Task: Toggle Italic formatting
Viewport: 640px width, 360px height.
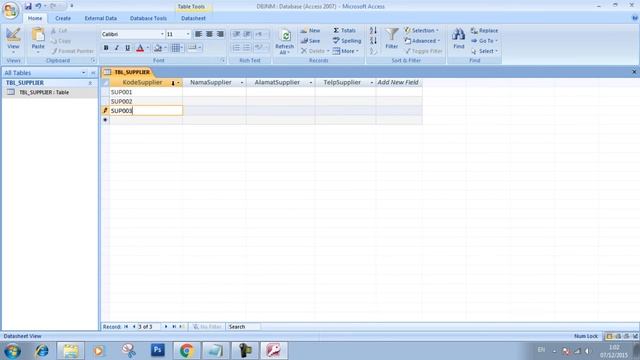Action: [117, 48]
